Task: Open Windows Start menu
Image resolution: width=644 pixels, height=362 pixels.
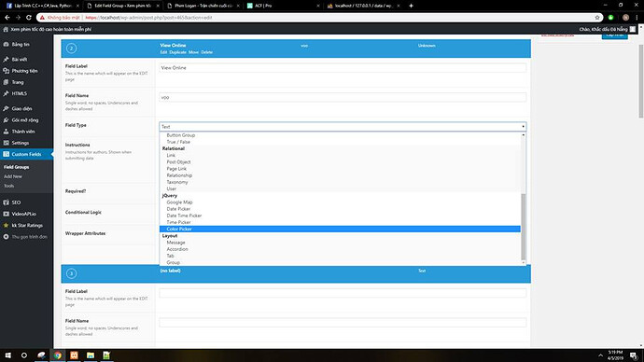Action: click(7, 355)
